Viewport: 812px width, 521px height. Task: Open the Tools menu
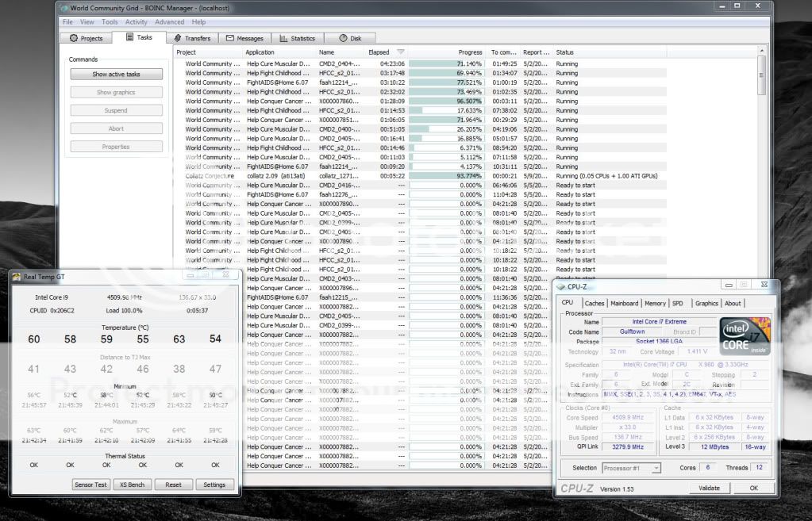110,22
